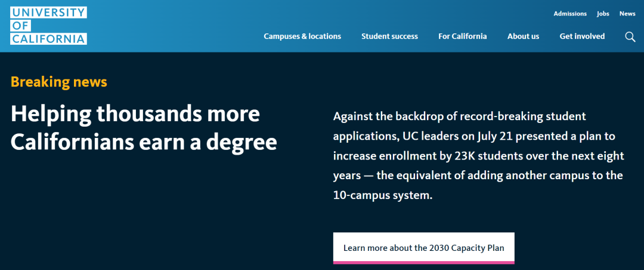644x270 pixels.
Task: Open the For California menu
Action: [462, 36]
